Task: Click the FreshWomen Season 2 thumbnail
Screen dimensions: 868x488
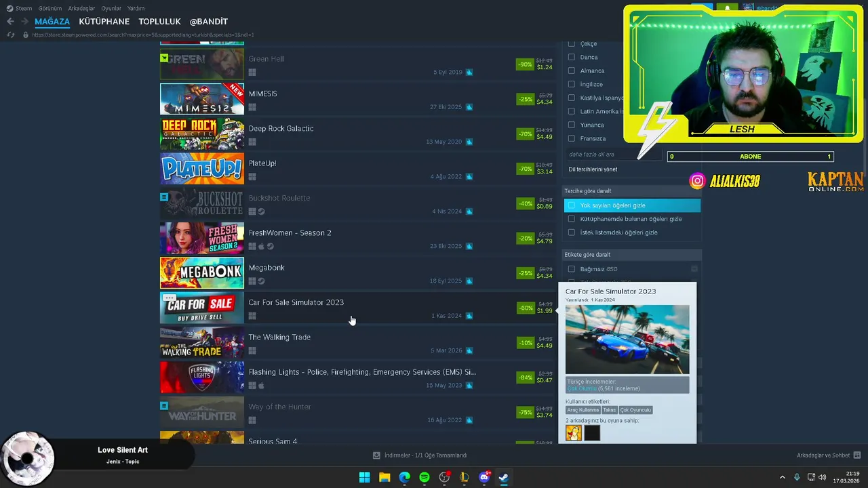Action: pyautogui.click(x=202, y=238)
